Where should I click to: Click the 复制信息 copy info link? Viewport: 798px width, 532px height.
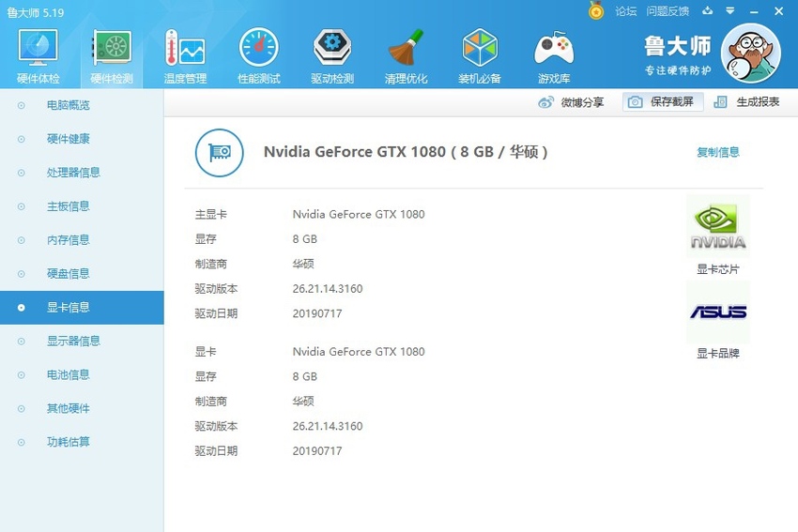[717, 152]
